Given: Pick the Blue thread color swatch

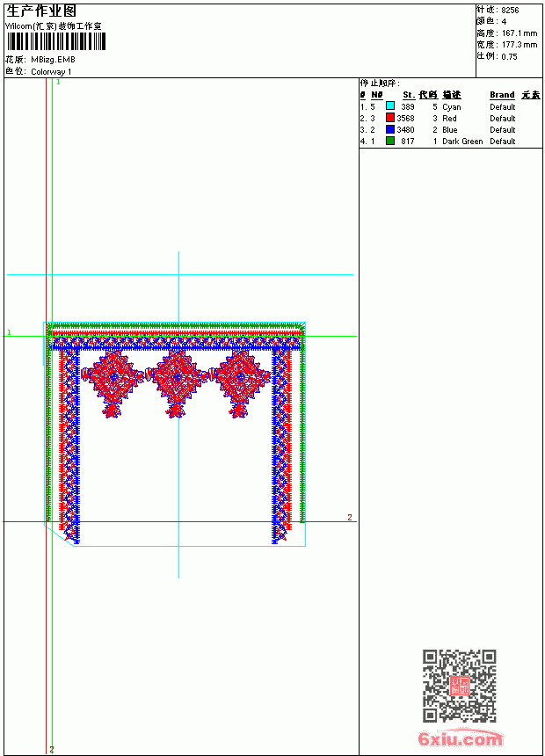Looking at the screenshot, I should [x=390, y=129].
